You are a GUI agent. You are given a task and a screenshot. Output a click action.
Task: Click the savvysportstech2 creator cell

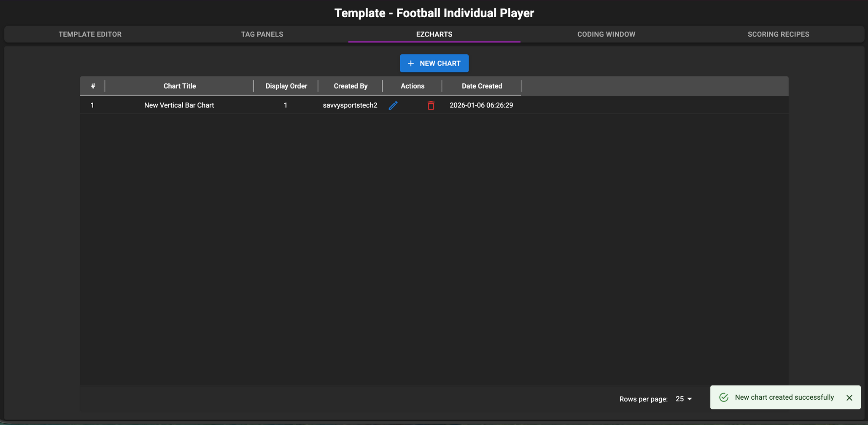click(350, 105)
